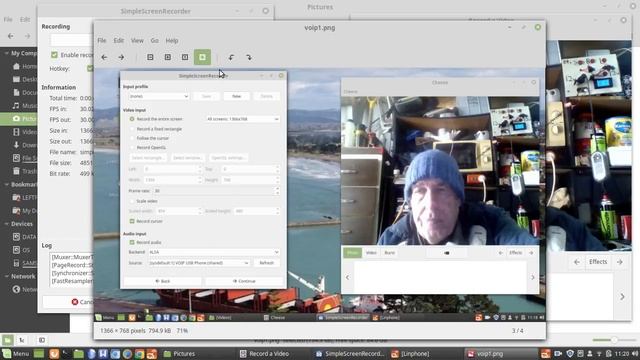Viewport: 640px width, 360px height.
Task: Collapse the Bookmarks sidebar section
Action: point(7,184)
